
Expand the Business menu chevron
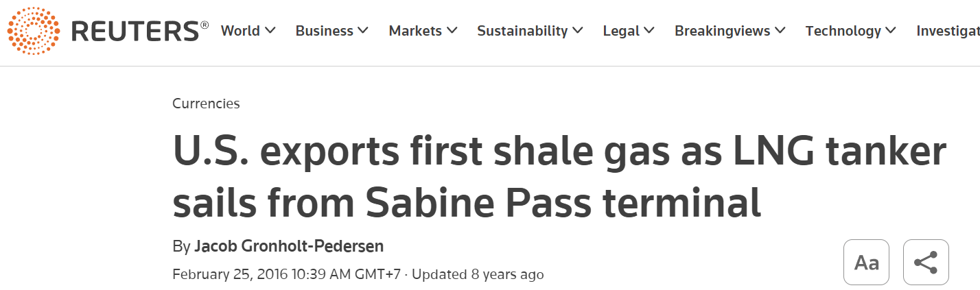click(363, 31)
